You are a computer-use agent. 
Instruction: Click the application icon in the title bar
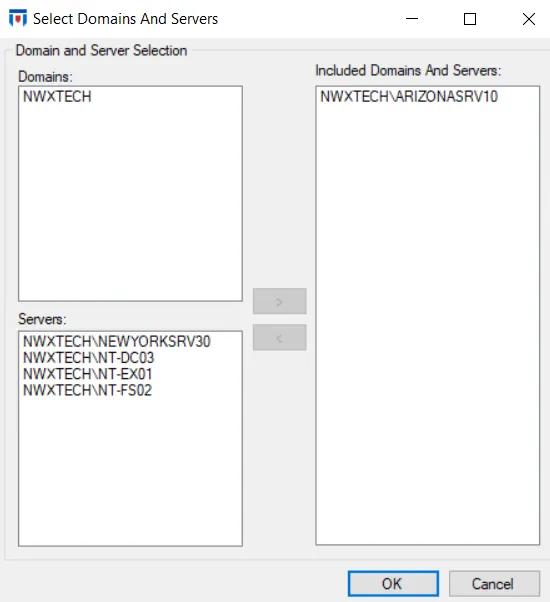point(18,18)
